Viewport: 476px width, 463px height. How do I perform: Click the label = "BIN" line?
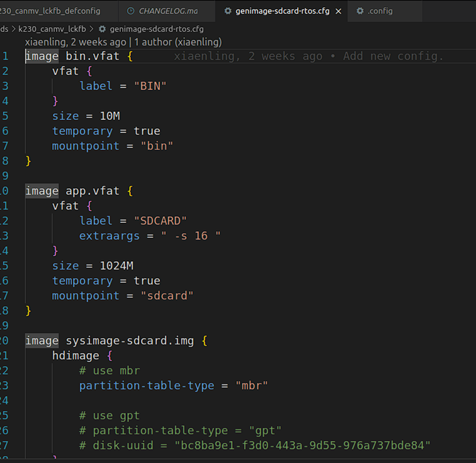click(x=123, y=86)
